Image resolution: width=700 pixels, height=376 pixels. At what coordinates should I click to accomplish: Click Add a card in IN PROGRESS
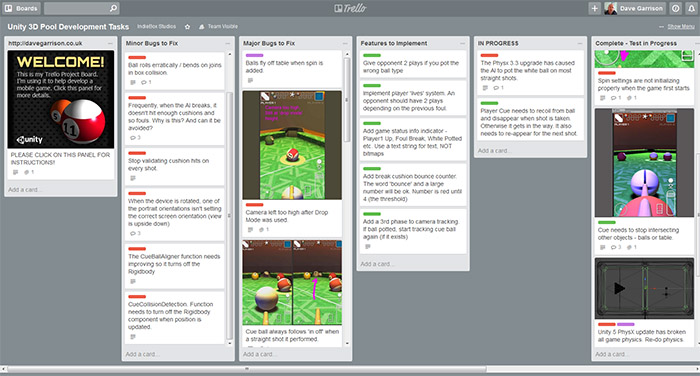point(495,151)
